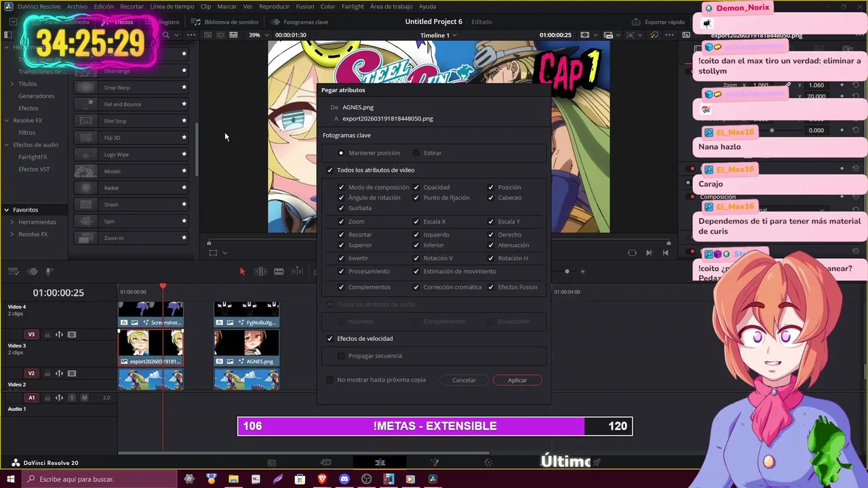
Task: Collapse the Efectos de audio group
Action: click(x=7, y=145)
